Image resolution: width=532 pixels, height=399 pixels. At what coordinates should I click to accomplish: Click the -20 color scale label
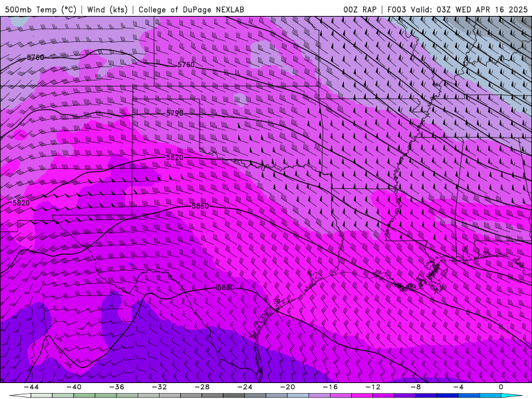click(x=288, y=387)
